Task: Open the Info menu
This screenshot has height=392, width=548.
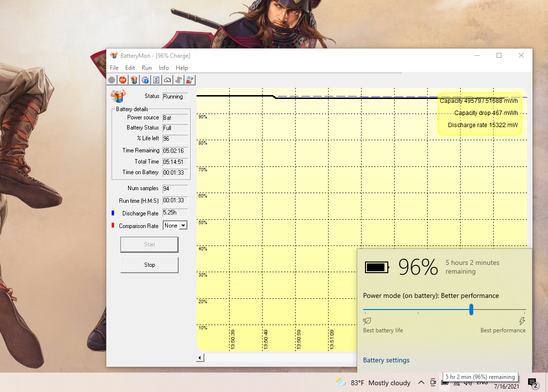Action: [x=164, y=68]
